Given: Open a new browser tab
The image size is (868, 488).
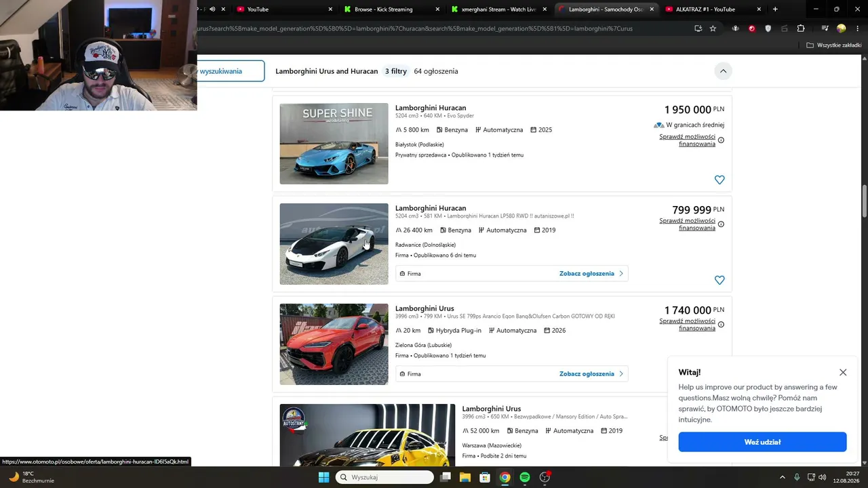Looking at the screenshot, I should (775, 9).
